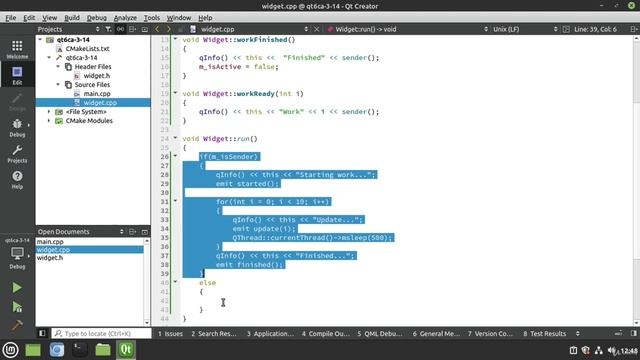Screen dimensions: 640x360
Task: Collapse the qt6ca-3-14 root project
Action: coord(40,40)
